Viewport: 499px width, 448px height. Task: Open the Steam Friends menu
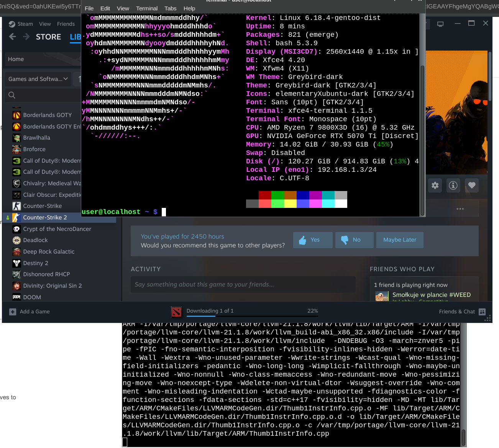point(66,24)
